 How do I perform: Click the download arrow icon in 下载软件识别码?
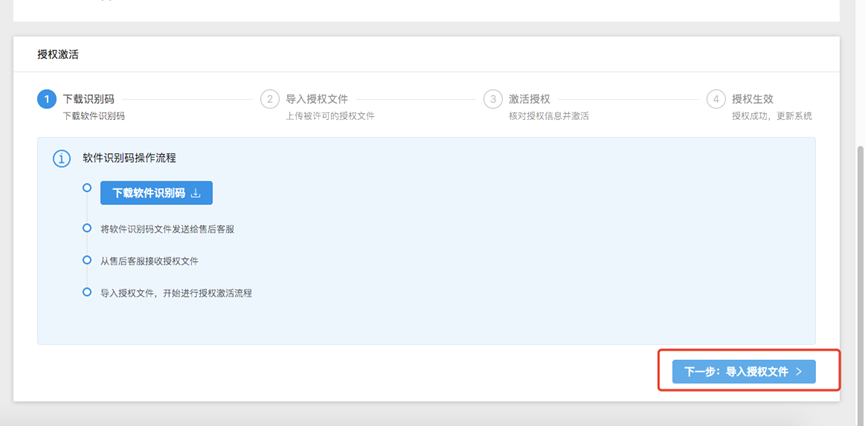pos(196,193)
